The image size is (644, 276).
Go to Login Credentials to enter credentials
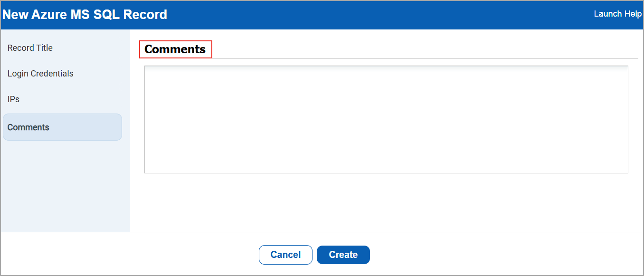40,73
